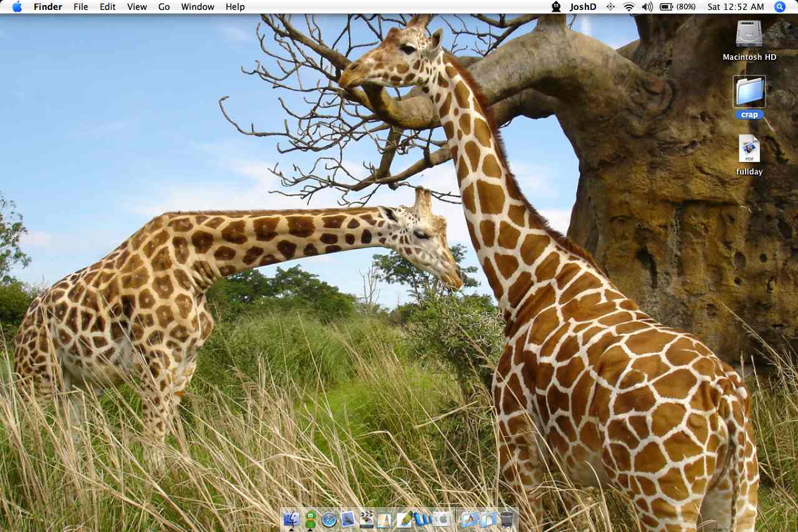Viewport: 798px width, 532px height.
Task: Click the Sat 12:52 AM clock
Action: tap(736, 7)
